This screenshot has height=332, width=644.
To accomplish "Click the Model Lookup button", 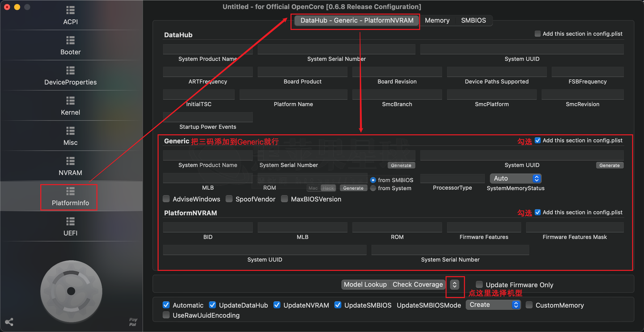I will [x=365, y=285].
